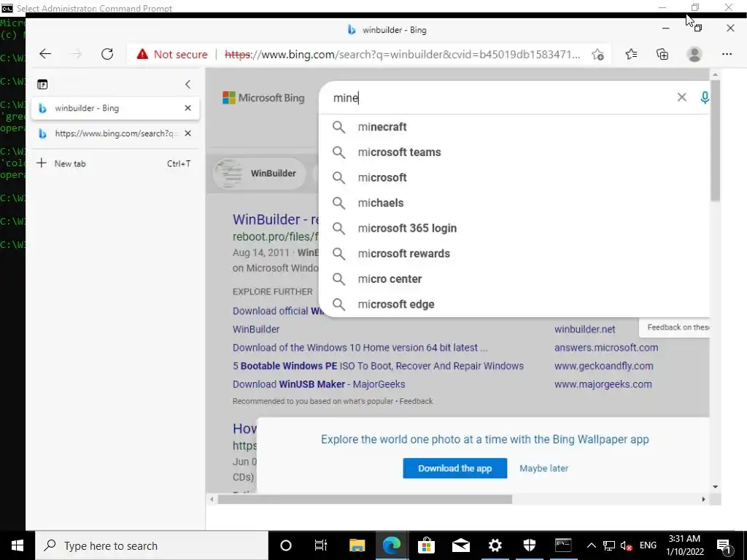Screen dimensions: 747x560
Task: Click the network status tray icon
Action: (609, 545)
